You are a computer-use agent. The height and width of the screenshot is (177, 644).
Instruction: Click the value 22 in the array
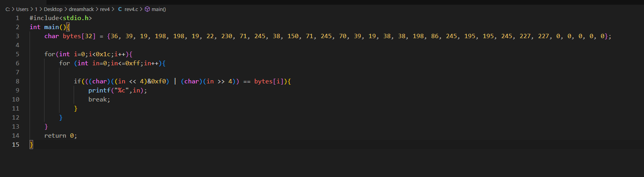(x=210, y=36)
